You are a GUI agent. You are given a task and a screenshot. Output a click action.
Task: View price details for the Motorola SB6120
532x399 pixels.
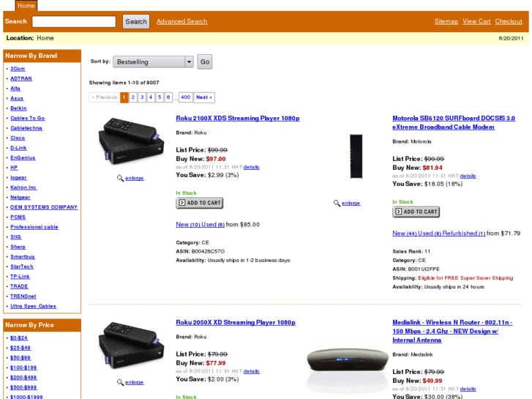tap(468, 176)
